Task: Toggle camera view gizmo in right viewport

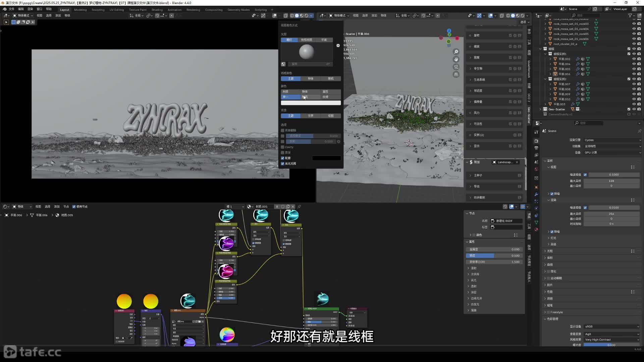Action: [x=456, y=67]
